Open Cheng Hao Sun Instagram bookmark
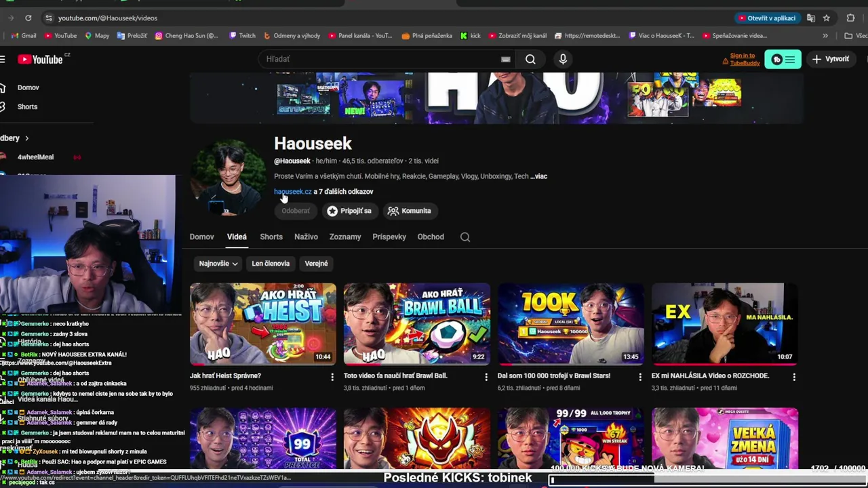This screenshot has height=488, width=868. 186,36
